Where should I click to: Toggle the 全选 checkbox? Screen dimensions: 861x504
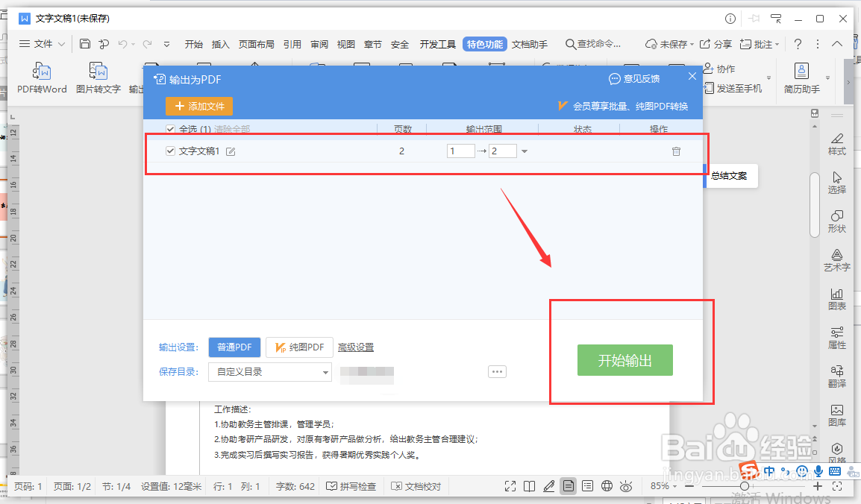pos(170,130)
